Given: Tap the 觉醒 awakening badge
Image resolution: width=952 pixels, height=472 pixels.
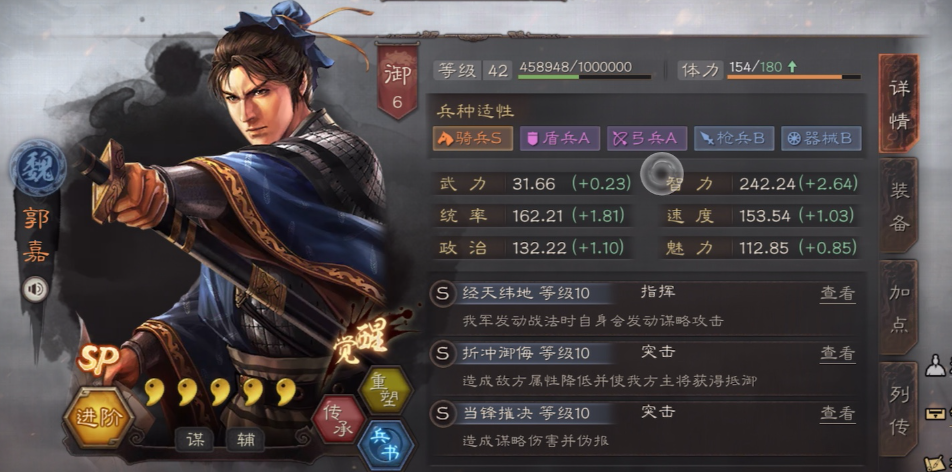Looking at the screenshot, I should pos(361,344).
